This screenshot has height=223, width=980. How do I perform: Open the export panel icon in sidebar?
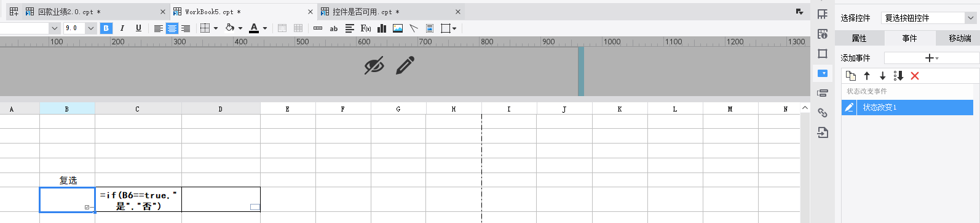[823, 132]
